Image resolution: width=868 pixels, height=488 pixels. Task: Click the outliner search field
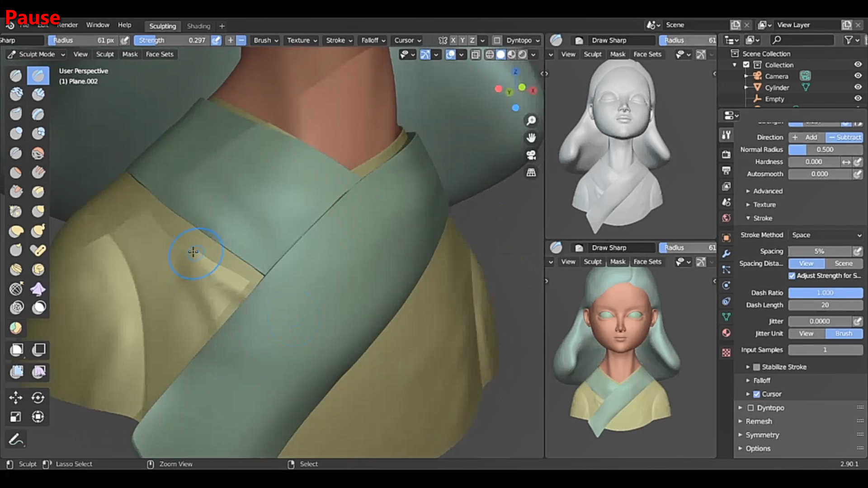[802, 40]
